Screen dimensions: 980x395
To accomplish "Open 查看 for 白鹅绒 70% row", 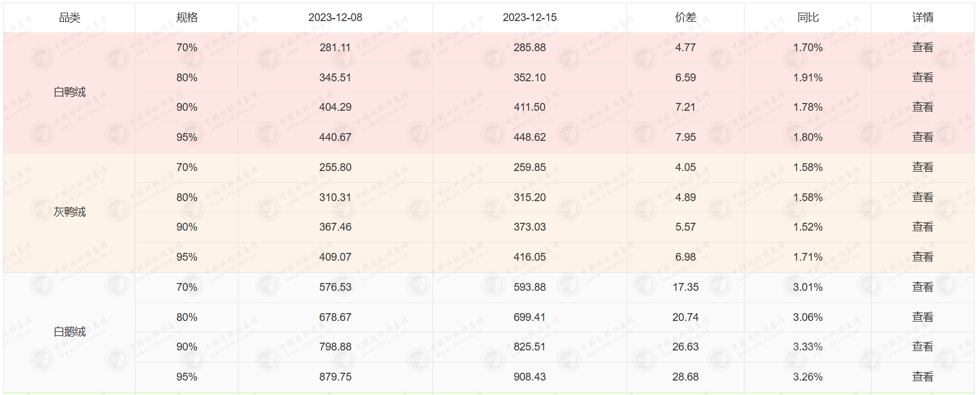I will tap(922, 287).
